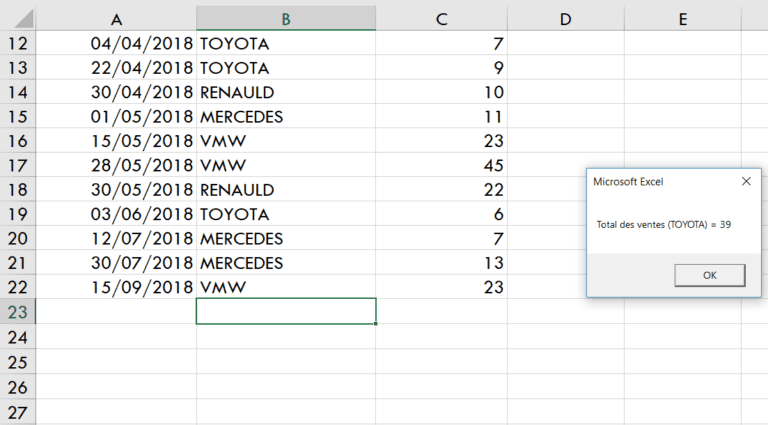Viewport: 768px width, 425px height.
Task: Select TOYOTA cell in row 12
Action: [286, 43]
